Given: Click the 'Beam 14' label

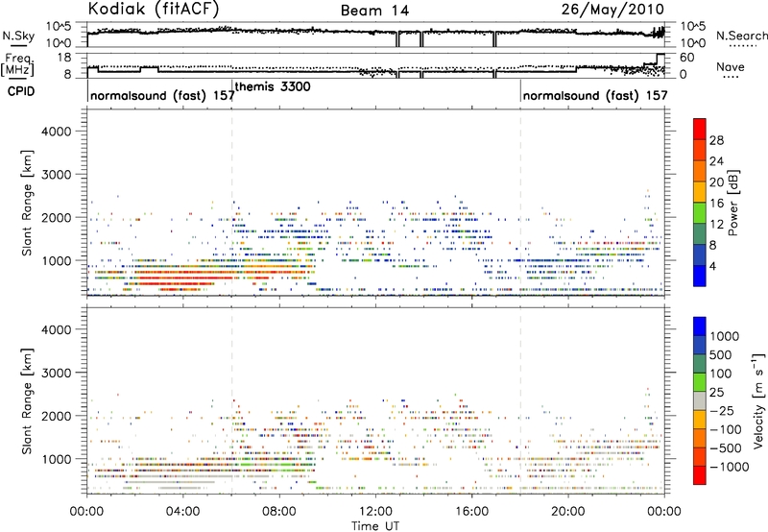Looking at the screenshot, I should 374,11.
